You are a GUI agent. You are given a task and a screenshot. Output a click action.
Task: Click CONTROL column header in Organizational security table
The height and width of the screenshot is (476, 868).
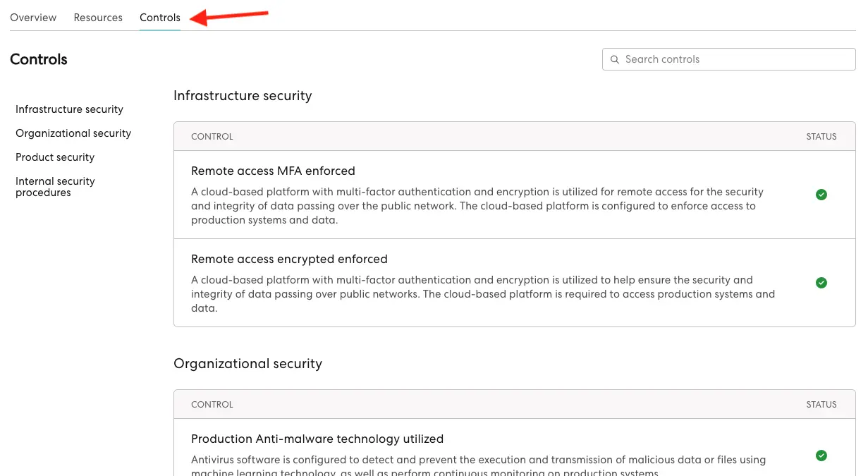(212, 405)
